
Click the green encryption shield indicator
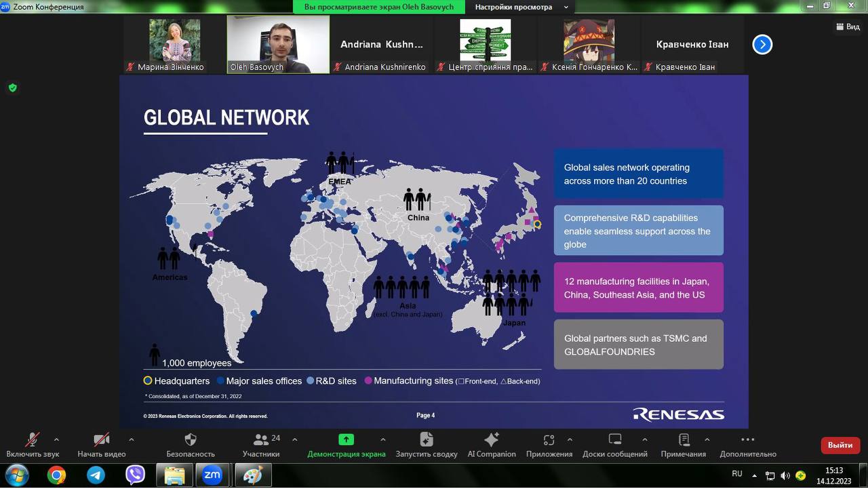(x=12, y=87)
